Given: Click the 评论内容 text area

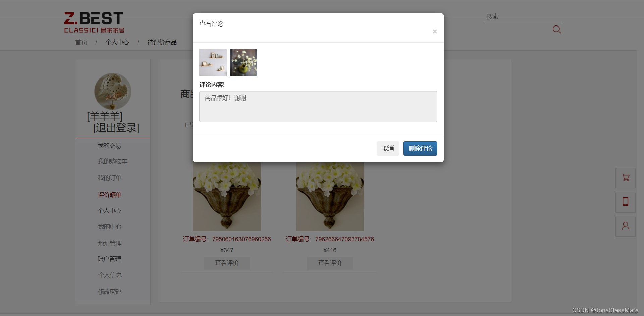Looking at the screenshot, I should [318, 106].
